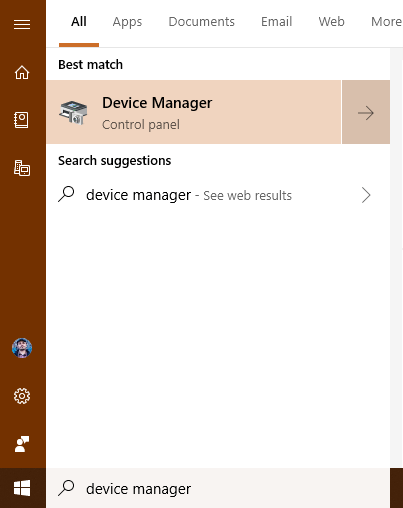Open 'device manager - See web results' suggestion

(x=218, y=195)
